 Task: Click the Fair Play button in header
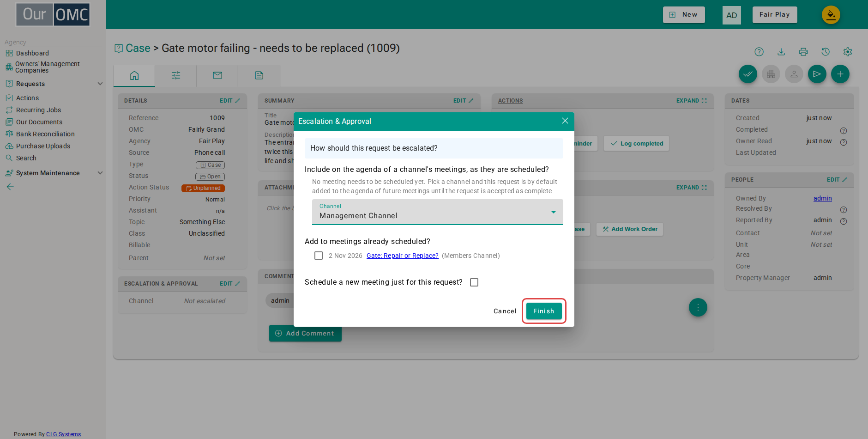775,15
